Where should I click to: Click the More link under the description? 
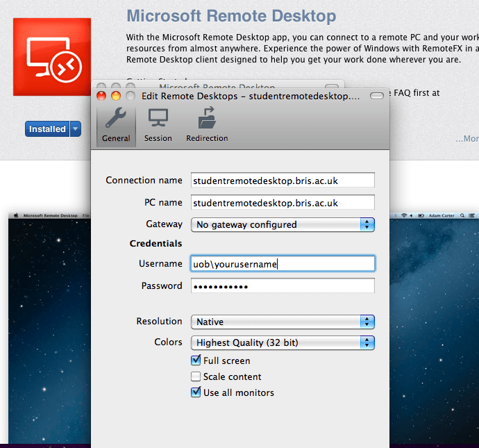click(x=467, y=139)
